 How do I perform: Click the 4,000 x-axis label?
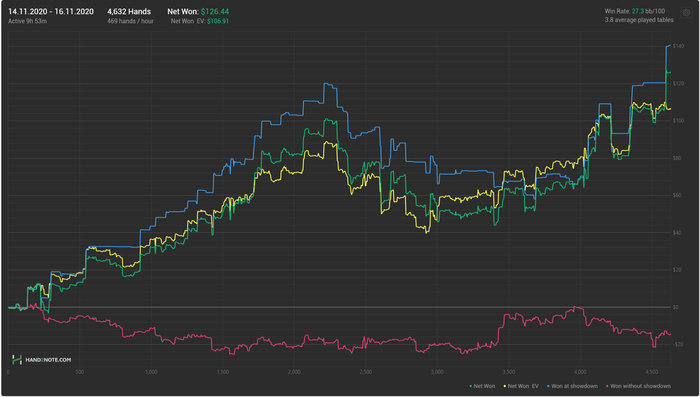[580, 372]
